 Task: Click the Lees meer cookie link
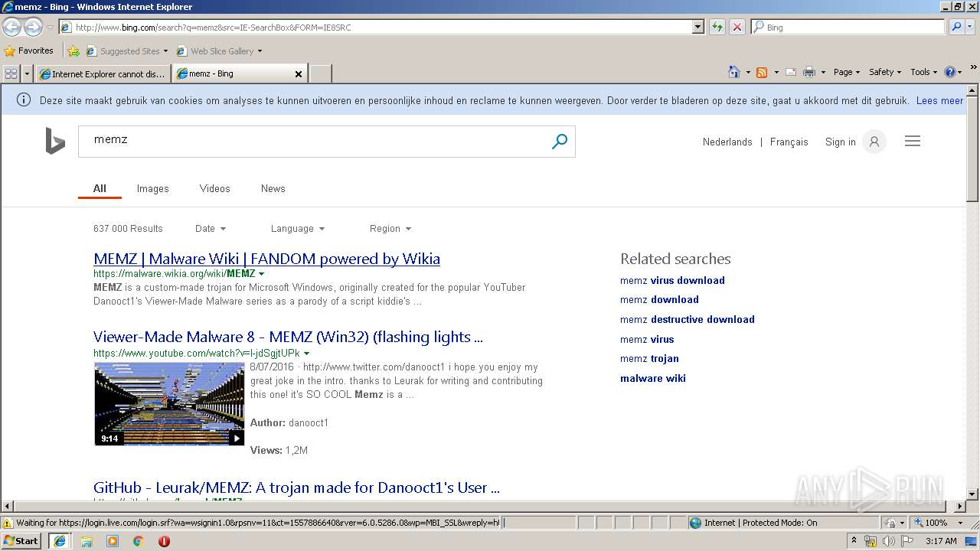[x=939, y=100]
